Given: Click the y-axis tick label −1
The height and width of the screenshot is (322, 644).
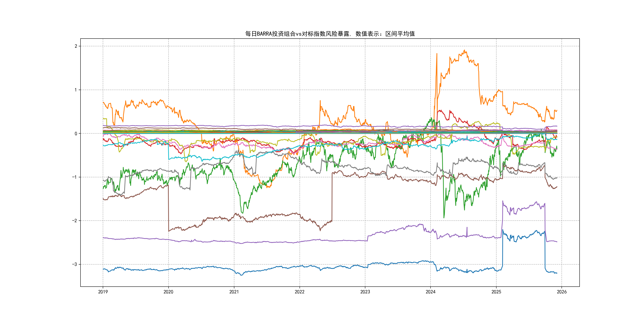Looking at the screenshot, I should (75, 177).
